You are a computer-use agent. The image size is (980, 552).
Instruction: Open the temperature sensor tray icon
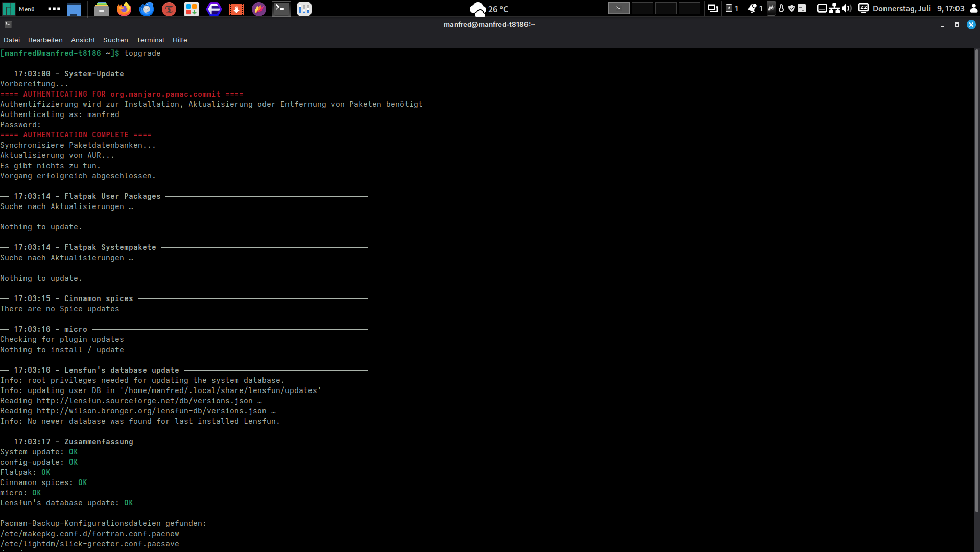(x=781, y=8)
